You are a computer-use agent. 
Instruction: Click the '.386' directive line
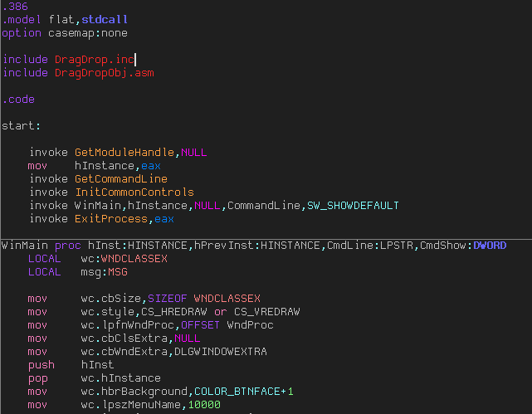click(x=15, y=6)
